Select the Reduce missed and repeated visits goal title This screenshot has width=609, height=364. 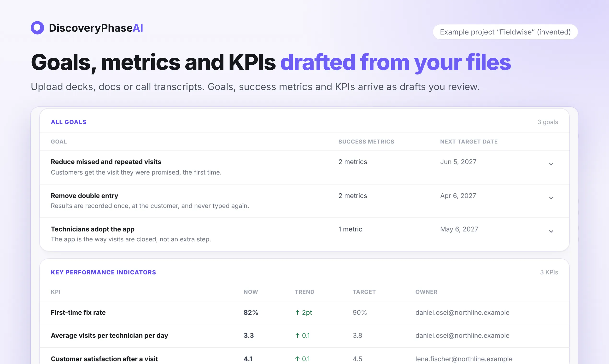point(106,162)
